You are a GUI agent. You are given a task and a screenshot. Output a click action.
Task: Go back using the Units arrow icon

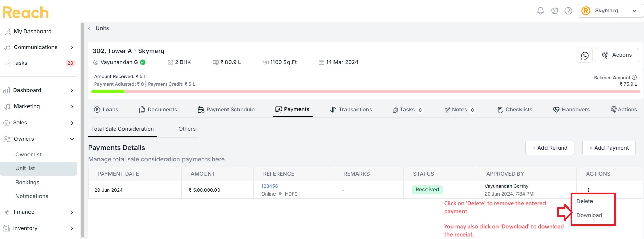click(x=89, y=28)
